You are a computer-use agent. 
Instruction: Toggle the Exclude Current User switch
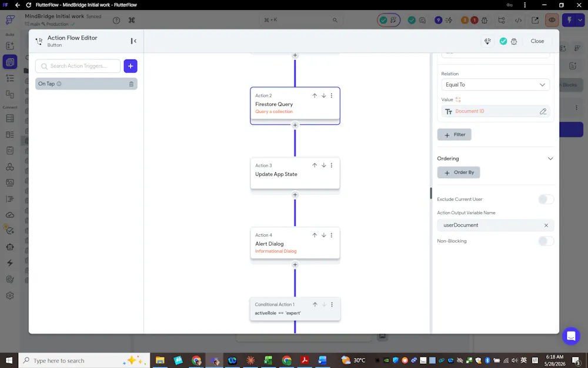tap(546, 200)
